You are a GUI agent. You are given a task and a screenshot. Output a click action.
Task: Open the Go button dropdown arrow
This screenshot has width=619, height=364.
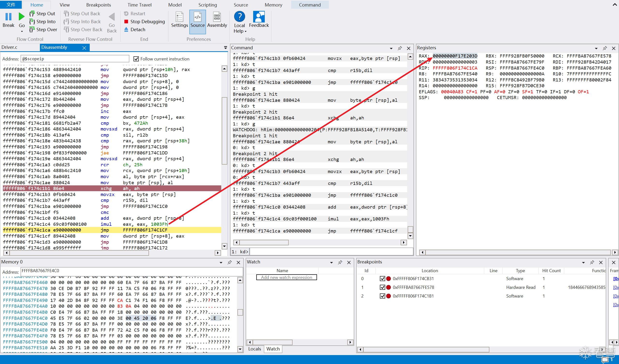point(22,31)
